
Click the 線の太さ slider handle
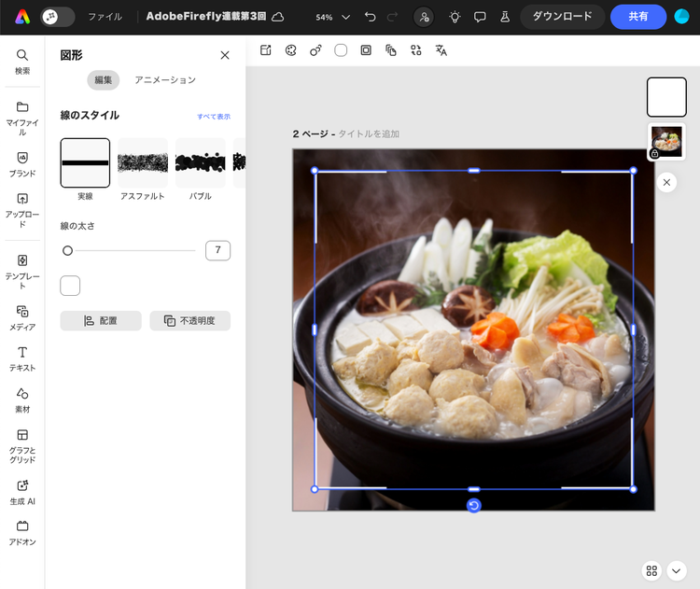[67, 250]
